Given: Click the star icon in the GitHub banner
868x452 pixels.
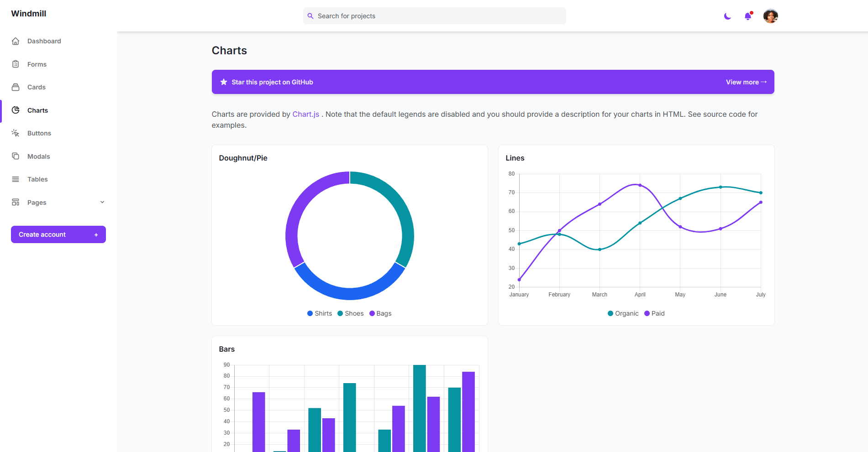Looking at the screenshot, I should click(x=224, y=82).
